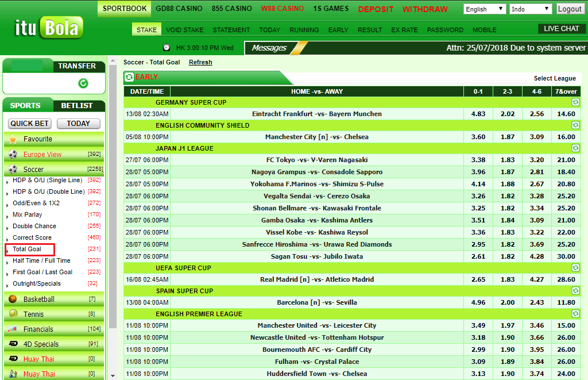Click the Refresh link beside Soccer - Total Goal
588x380 pixels.
[200, 62]
